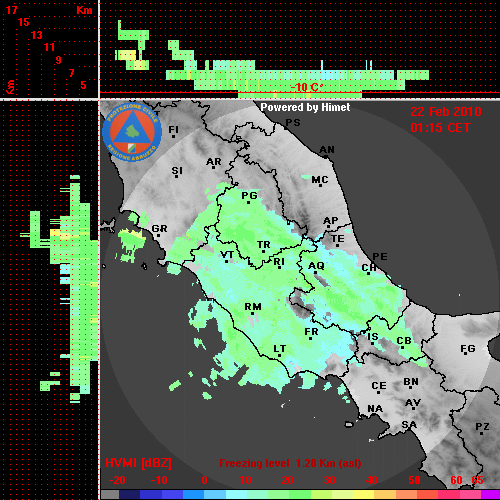Click the 'Powered by Himet' text
Screen dimensions: 500x500
(x=305, y=107)
